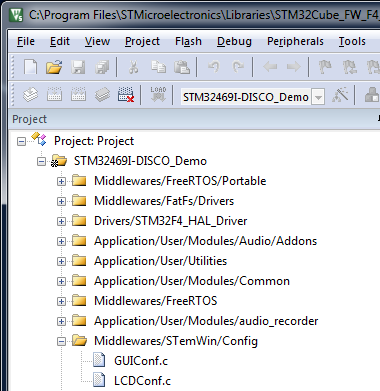Open the Peripherals menu
The width and height of the screenshot is (380, 391).
pos(295,41)
